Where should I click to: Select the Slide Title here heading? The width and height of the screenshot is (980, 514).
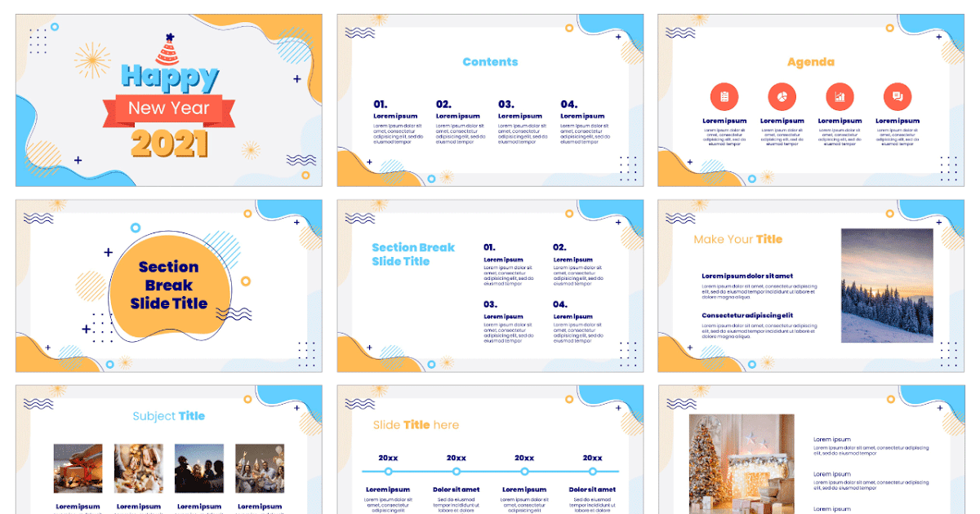tap(416, 425)
